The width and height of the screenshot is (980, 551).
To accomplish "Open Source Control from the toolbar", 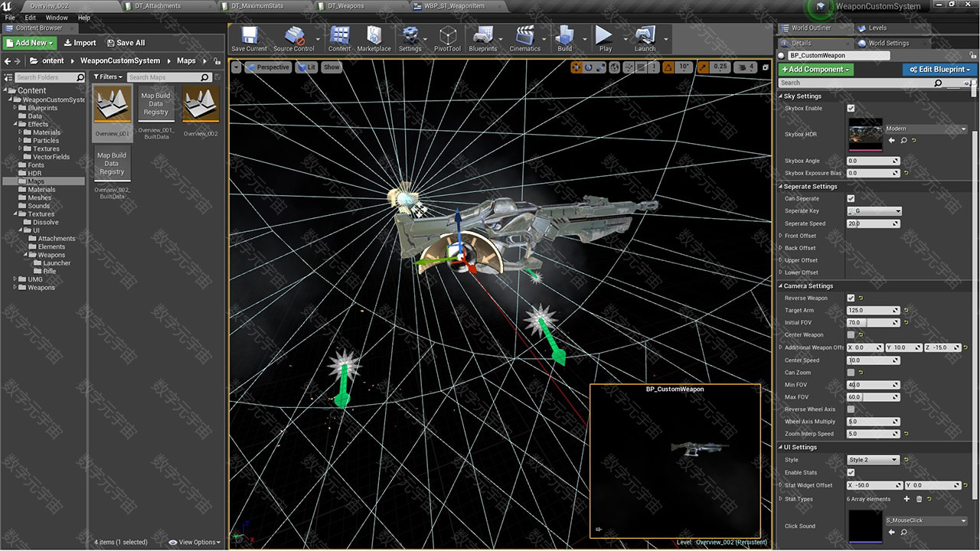I will coord(293,39).
